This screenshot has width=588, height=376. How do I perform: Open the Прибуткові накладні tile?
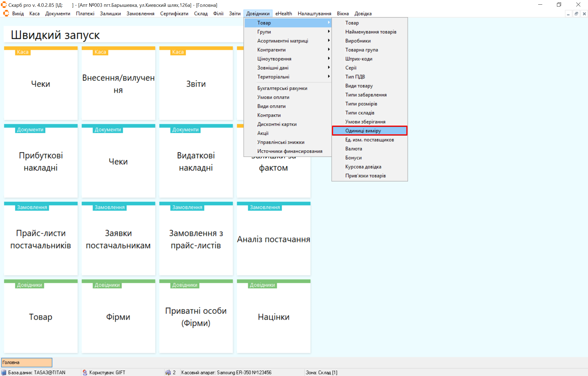[41, 161]
